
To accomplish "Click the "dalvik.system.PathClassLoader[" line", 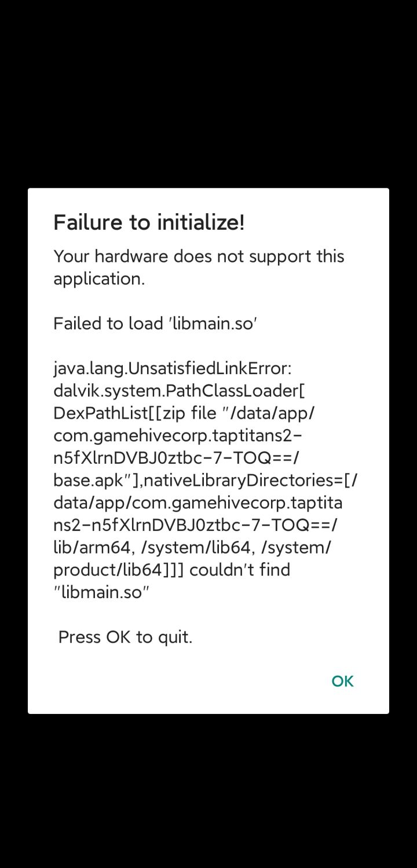I will (179, 391).
